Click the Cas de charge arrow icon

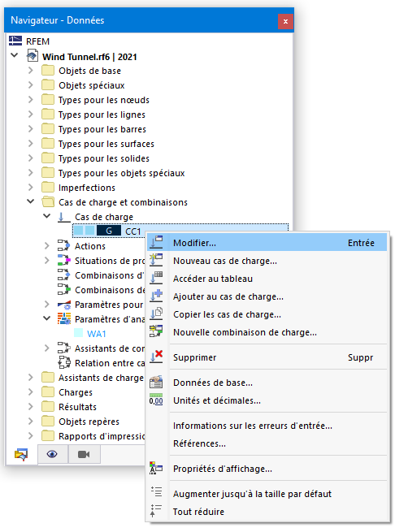point(64,217)
